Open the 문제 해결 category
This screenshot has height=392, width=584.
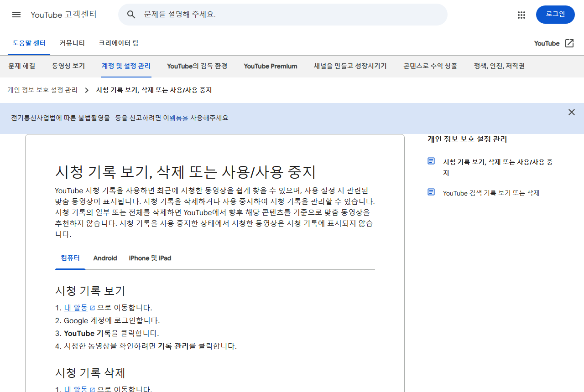[x=22, y=66]
